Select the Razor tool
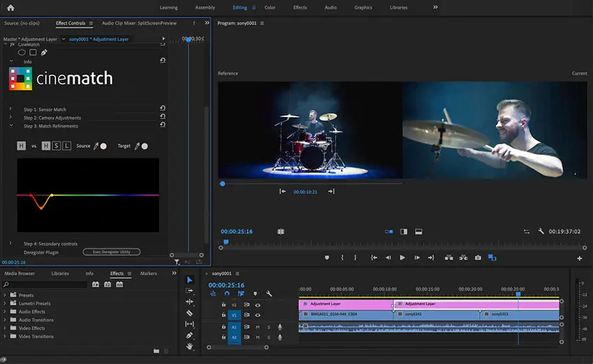Image resolution: width=593 pixels, height=364 pixels. coord(190,313)
